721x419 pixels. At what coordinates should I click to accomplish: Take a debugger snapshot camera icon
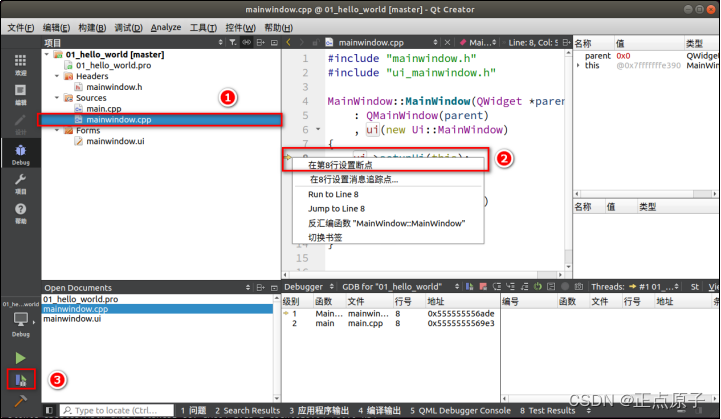pos(579,287)
